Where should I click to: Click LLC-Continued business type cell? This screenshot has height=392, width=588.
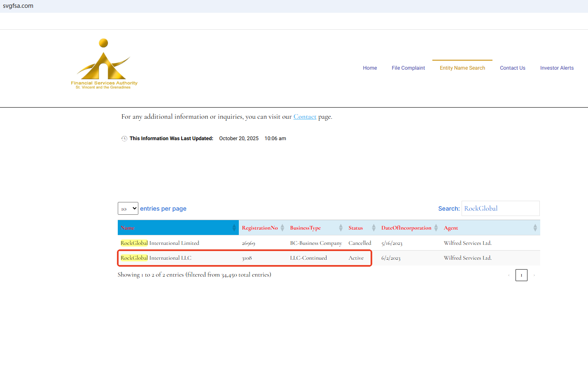[308, 258]
